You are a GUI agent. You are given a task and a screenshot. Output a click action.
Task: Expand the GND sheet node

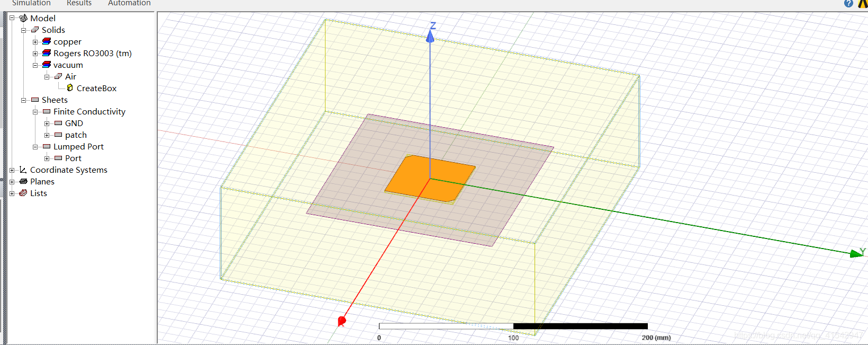(47, 123)
